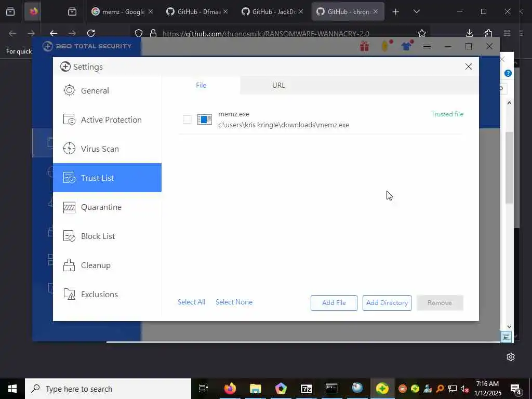The image size is (532, 399).
Task: Click the memz.exe file path text
Action: tap(284, 125)
